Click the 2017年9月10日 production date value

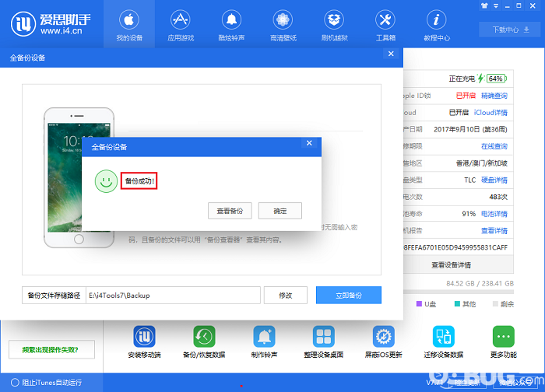[x=470, y=130]
